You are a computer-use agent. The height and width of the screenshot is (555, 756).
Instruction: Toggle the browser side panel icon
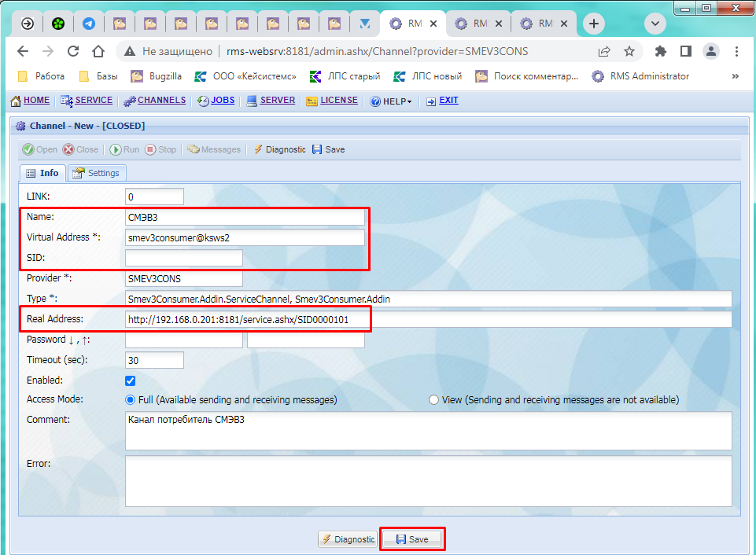pos(686,51)
